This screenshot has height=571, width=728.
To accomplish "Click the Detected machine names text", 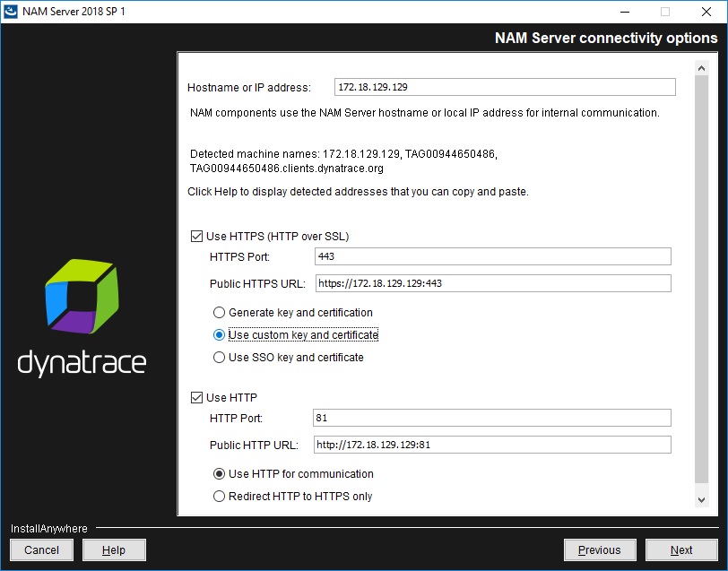I will tap(343, 161).
